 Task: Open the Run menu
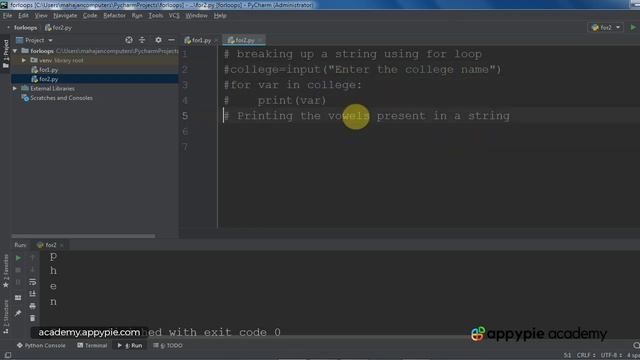[137, 16]
